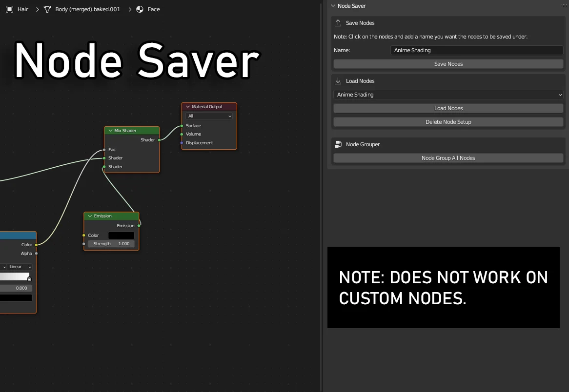
Task: Click the Hair object icon in breadcrumb
Action: tap(9, 9)
